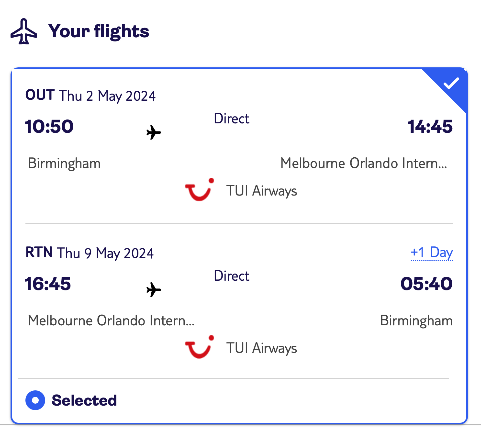Click the TUI logo on outbound flight
This screenshot has width=481, height=441.
pos(199,190)
